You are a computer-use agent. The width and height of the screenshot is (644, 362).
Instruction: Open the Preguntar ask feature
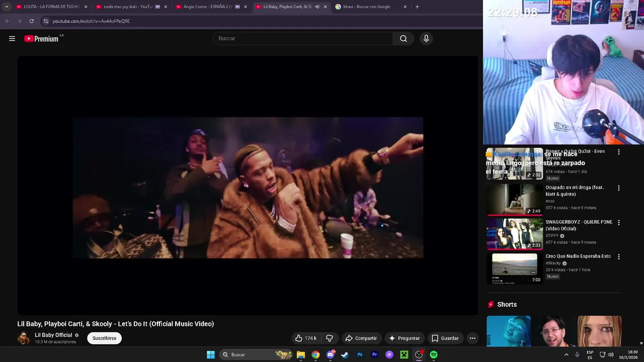[x=404, y=338]
